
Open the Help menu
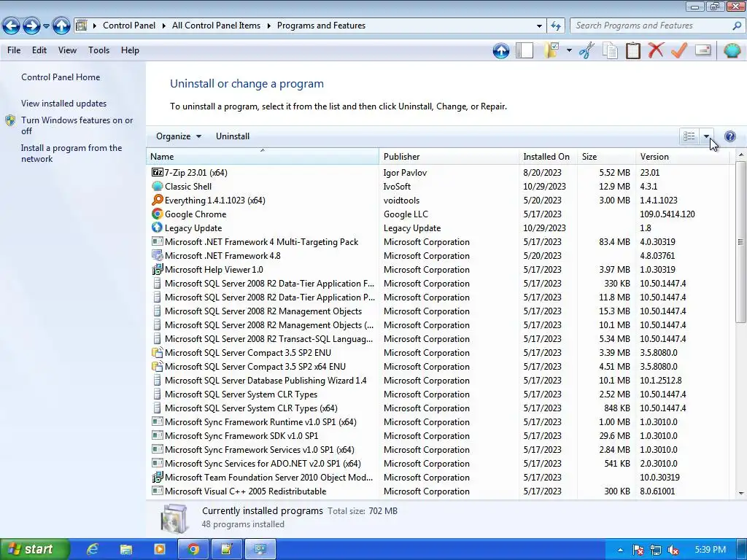pos(130,50)
